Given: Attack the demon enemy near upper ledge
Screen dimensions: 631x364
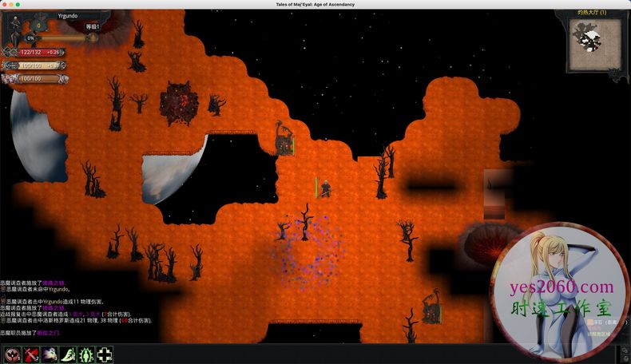Looking at the screenshot, I should (x=284, y=141).
